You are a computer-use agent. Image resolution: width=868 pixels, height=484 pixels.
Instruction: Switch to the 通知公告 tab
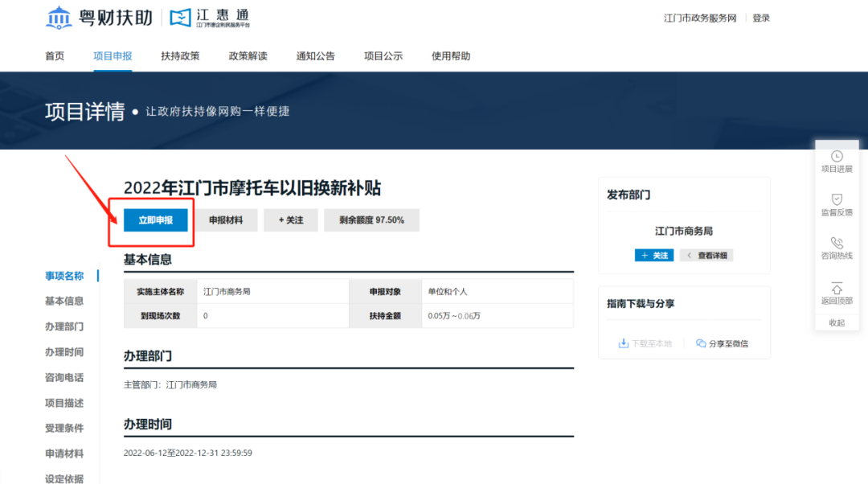click(x=315, y=56)
